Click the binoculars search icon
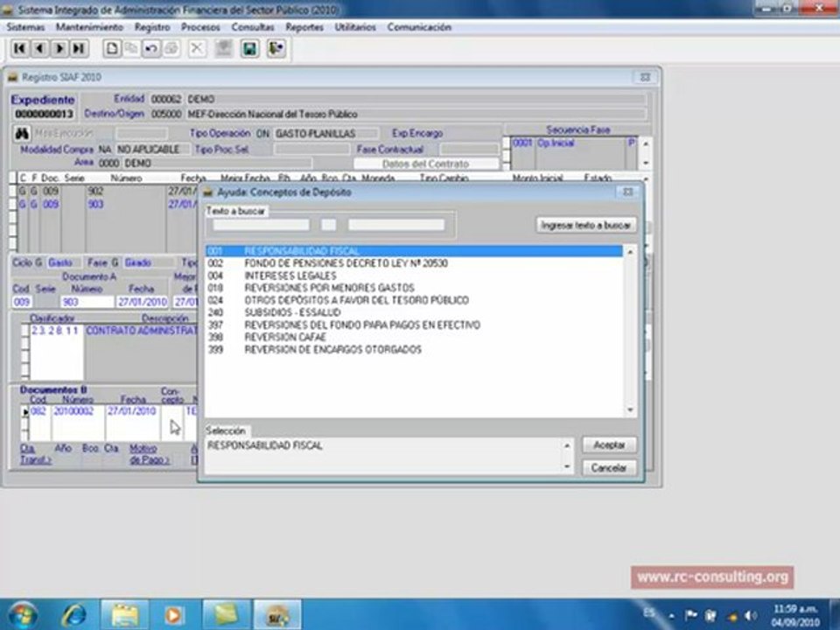 (22, 133)
